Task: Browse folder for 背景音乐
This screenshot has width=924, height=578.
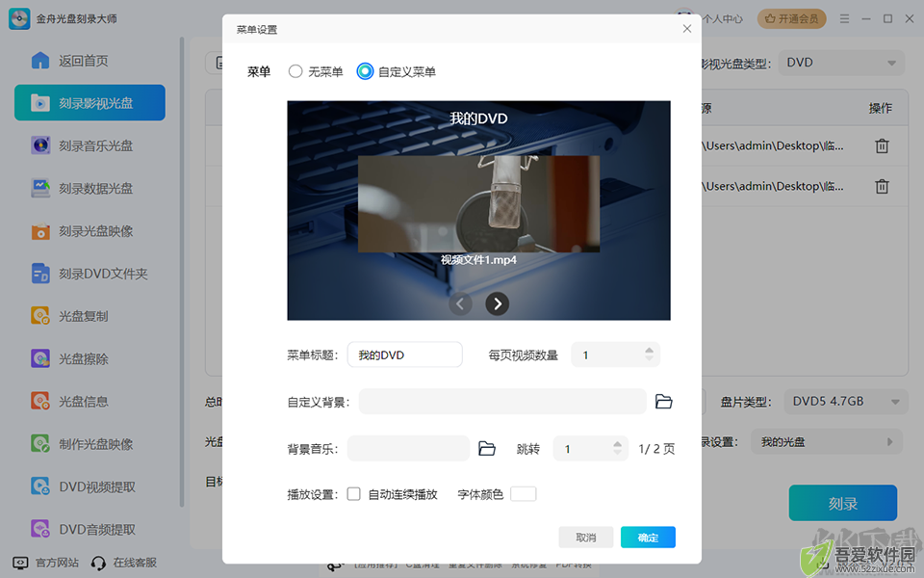Action: pos(487,449)
